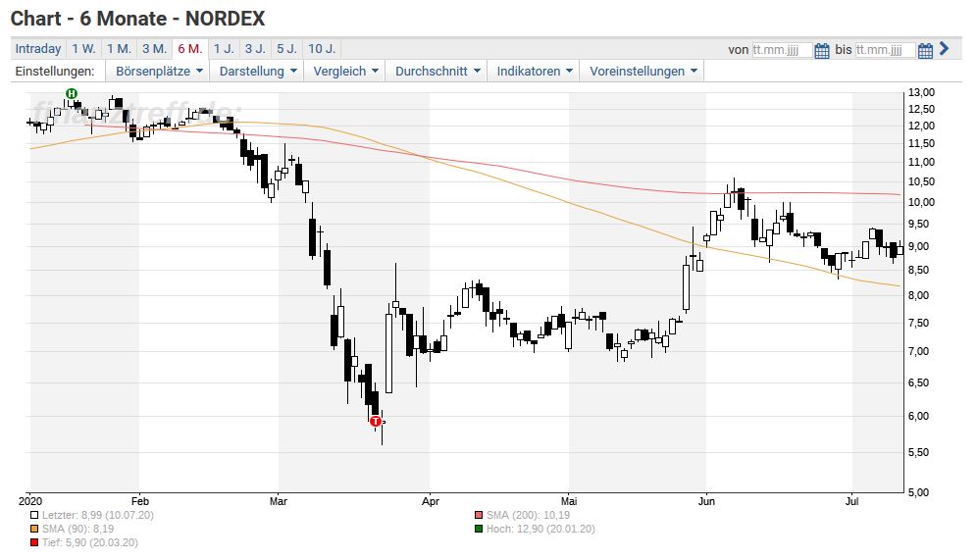Open the Indikatoren dropdown
977x560 pixels.
[534, 71]
